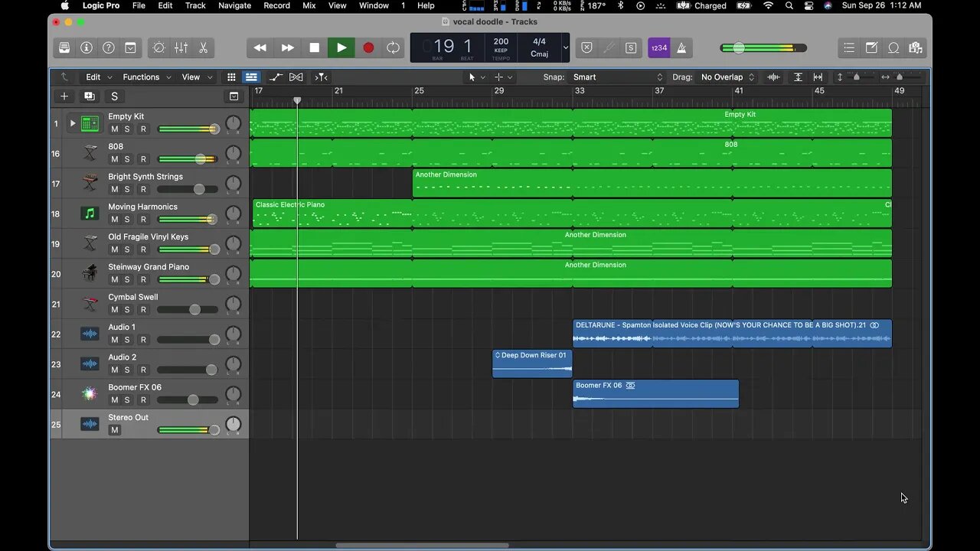Solo the Bright Synth Strings track
The image size is (980, 551).
pos(128,189)
